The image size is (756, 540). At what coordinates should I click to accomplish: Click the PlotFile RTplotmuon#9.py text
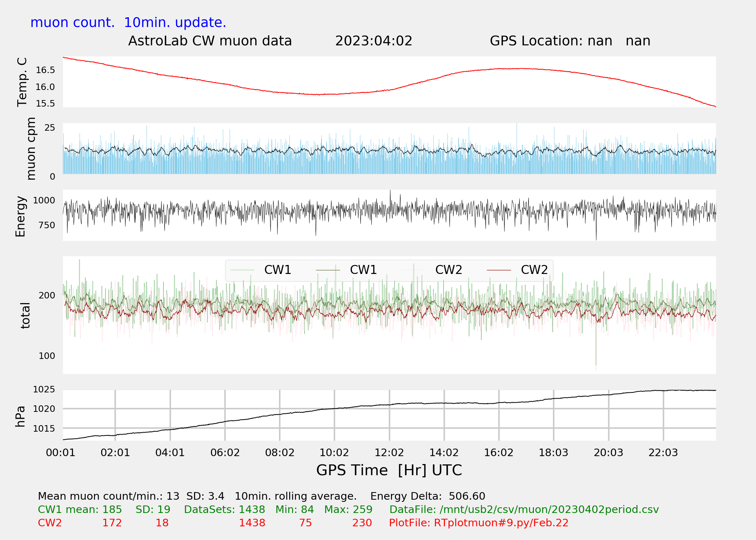point(478,523)
